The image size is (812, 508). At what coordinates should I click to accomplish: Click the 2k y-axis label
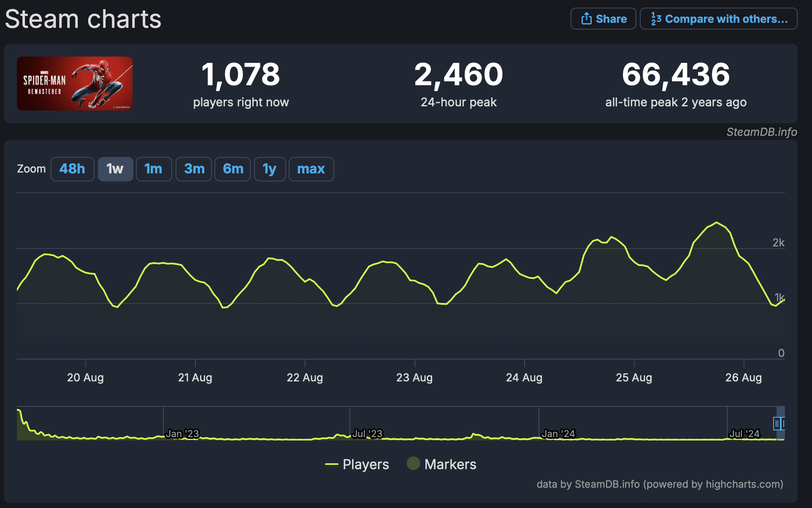click(778, 243)
